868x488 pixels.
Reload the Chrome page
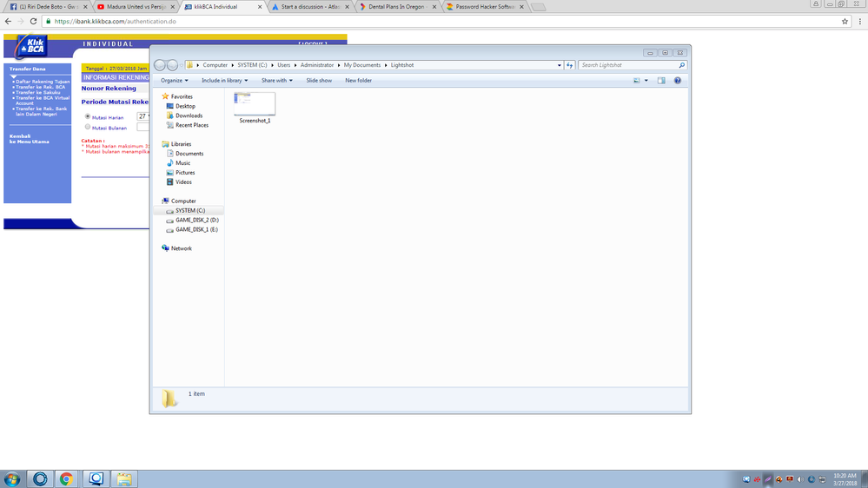(33, 21)
